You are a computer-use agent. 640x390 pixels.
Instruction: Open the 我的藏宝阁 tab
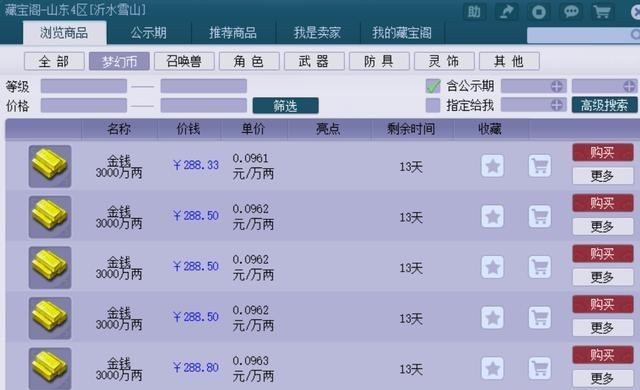(402, 33)
